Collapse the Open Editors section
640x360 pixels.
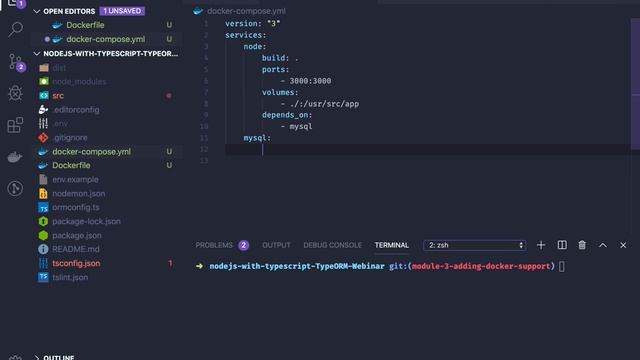coord(37,11)
